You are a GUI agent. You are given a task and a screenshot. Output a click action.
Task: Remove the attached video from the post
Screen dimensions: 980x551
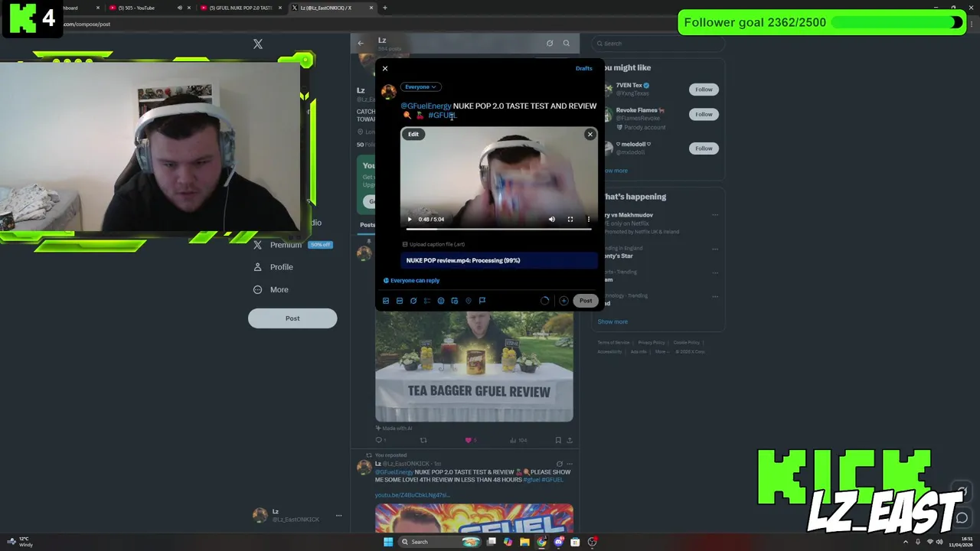coord(590,134)
